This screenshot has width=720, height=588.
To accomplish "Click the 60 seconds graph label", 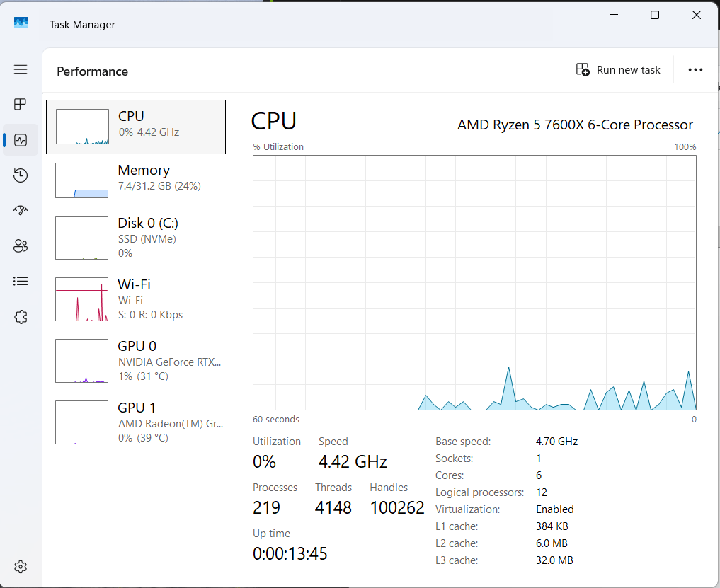I will [x=276, y=419].
